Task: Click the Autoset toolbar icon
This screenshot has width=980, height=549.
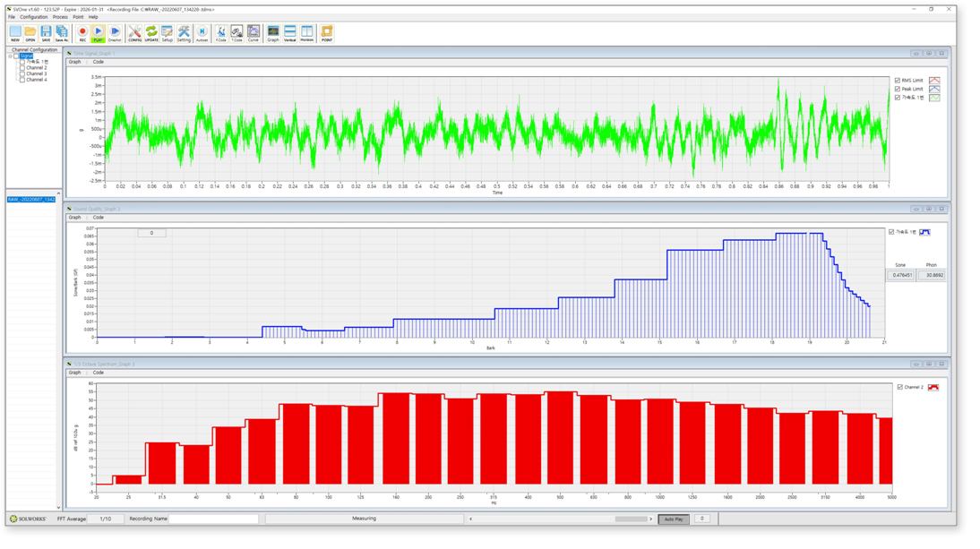Action: [202, 33]
